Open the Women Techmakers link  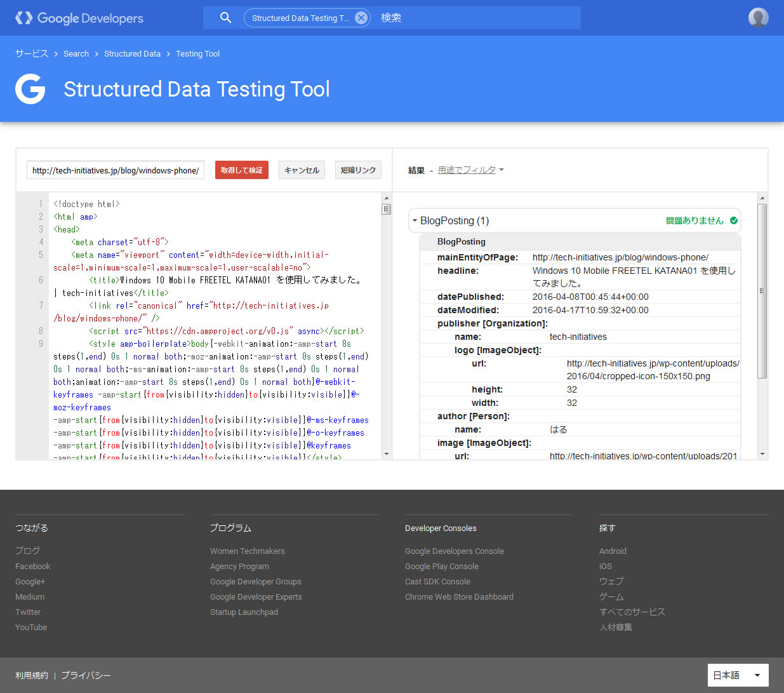pyautogui.click(x=248, y=551)
